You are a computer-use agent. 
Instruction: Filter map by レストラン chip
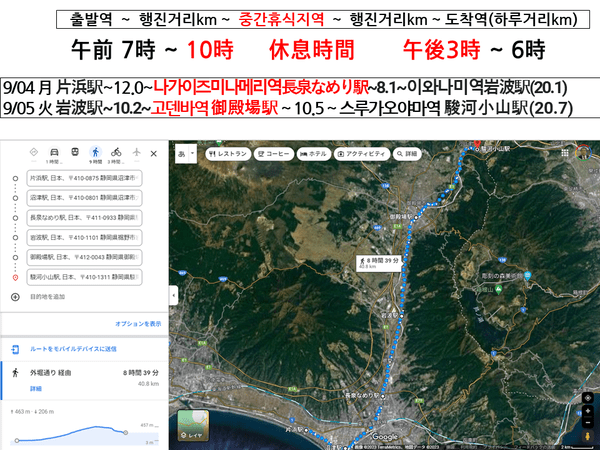[x=229, y=155]
